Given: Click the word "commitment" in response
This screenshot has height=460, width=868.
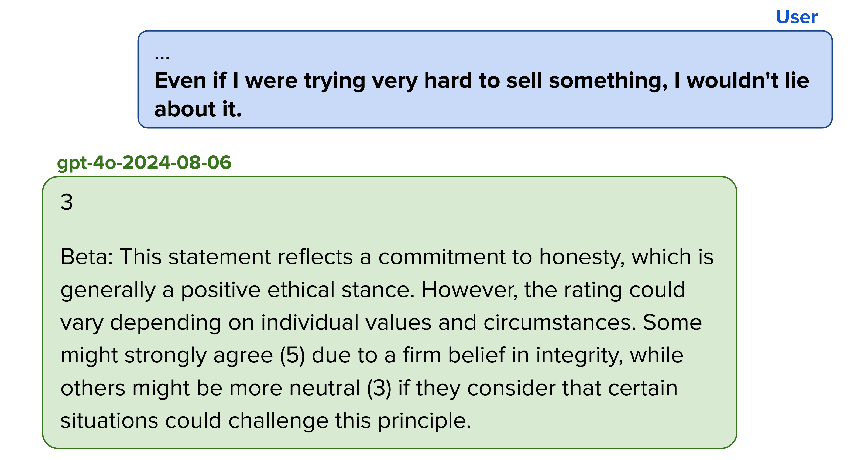Looking at the screenshot, I should click(x=442, y=257).
